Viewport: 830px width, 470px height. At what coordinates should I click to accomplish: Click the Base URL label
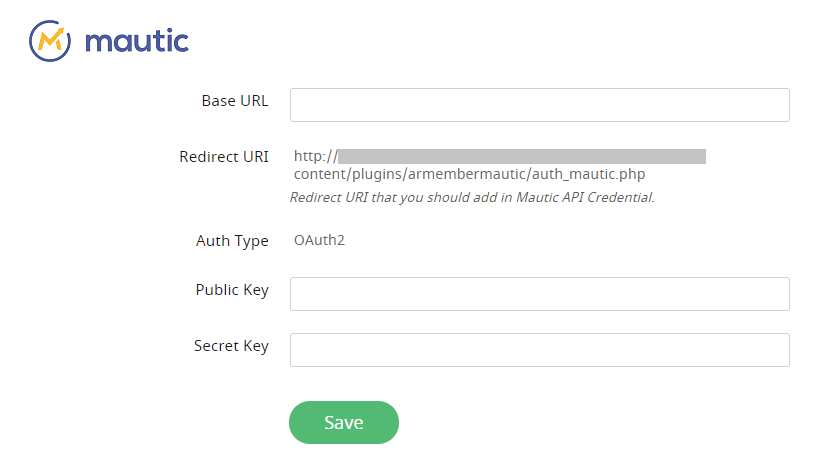234,101
